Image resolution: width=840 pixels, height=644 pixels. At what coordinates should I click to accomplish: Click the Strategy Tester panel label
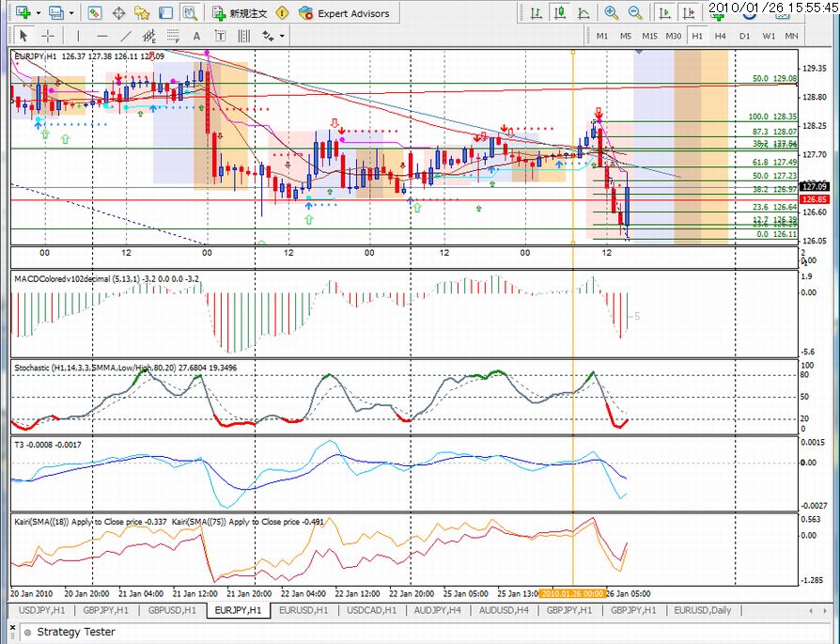click(76, 632)
